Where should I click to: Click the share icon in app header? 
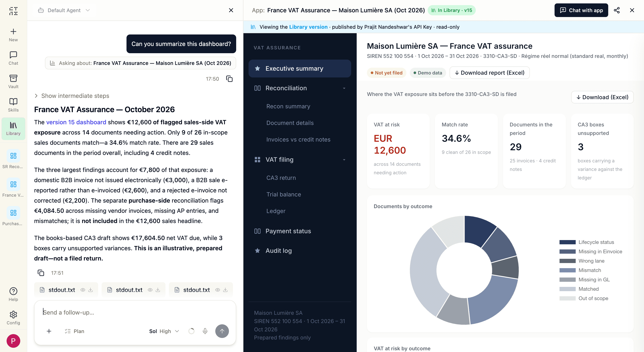point(617,10)
